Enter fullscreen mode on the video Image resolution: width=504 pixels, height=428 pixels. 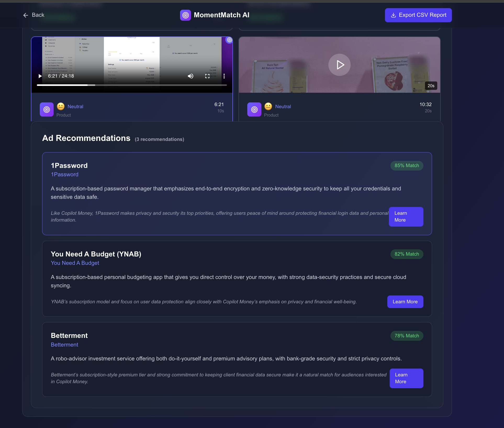coord(207,76)
